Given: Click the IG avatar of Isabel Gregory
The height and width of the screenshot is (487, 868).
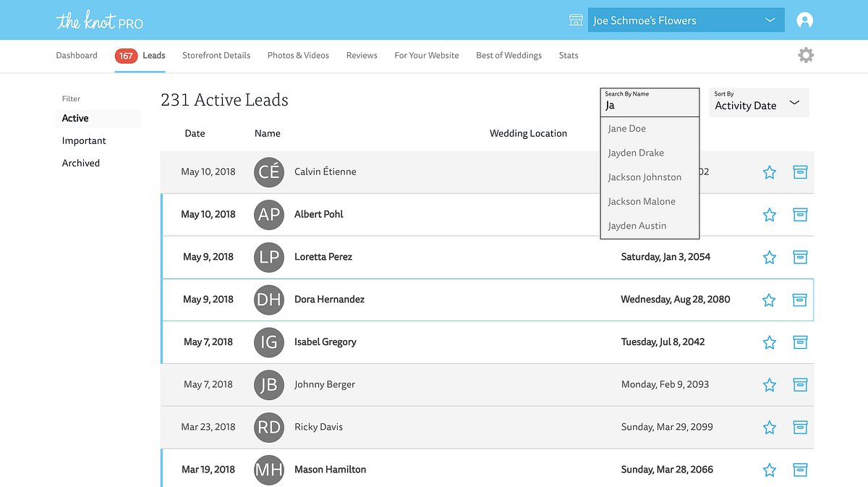Looking at the screenshot, I should [269, 342].
